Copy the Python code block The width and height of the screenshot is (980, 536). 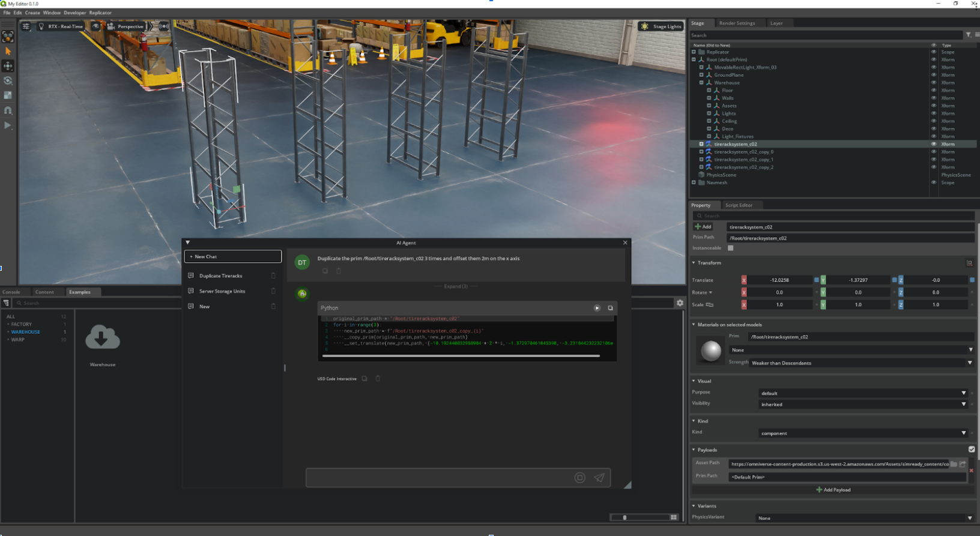point(610,308)
